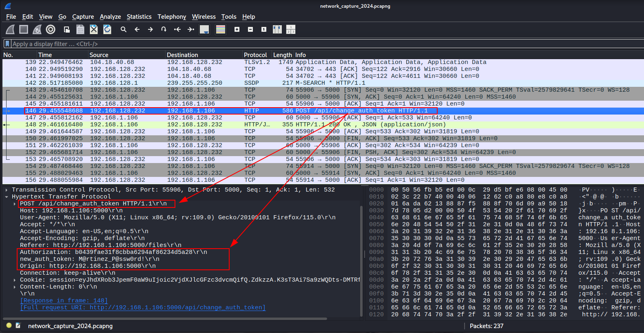Go to a specified packet
The height and width of the screenshot is (333, 644).
click(164, 29)
